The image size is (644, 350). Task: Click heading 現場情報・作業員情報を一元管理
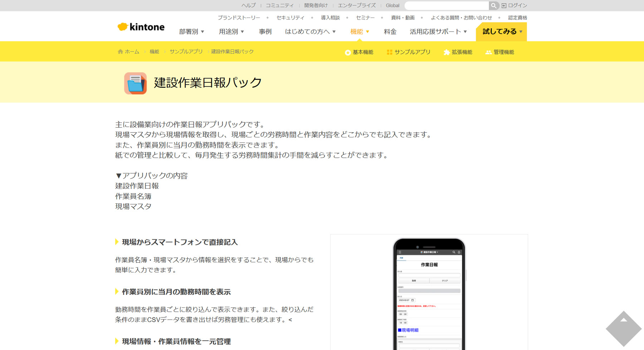pos(176,342)
